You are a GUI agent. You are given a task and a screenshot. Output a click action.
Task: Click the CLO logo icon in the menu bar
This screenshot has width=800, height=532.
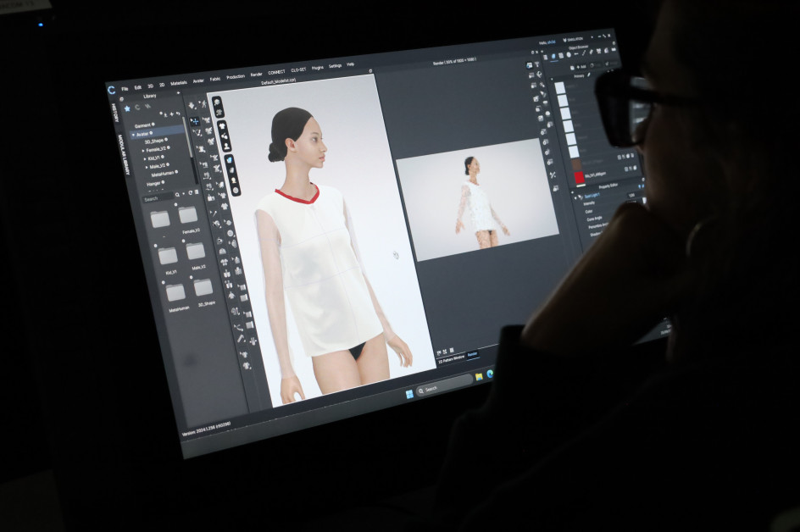click(x=112, y=90)
